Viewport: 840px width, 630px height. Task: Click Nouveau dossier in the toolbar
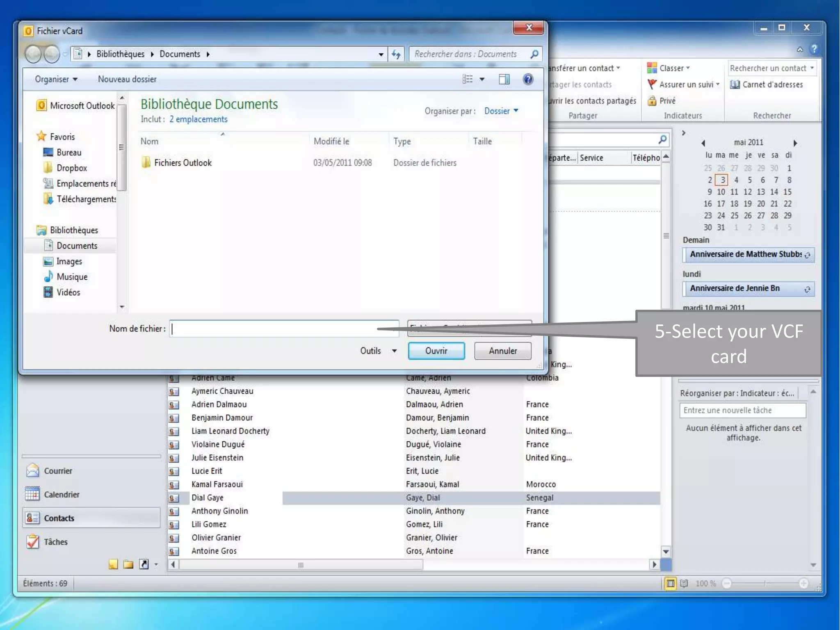click(127, 79)
